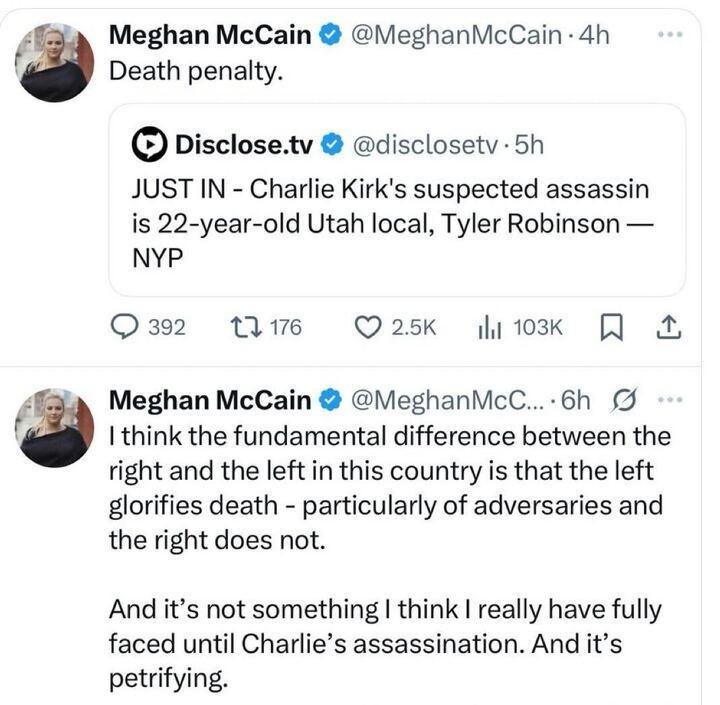Viewport: 720px width, 705px height.
Task: Click the reply comment icon showing 392
Action: coord(125,327)
